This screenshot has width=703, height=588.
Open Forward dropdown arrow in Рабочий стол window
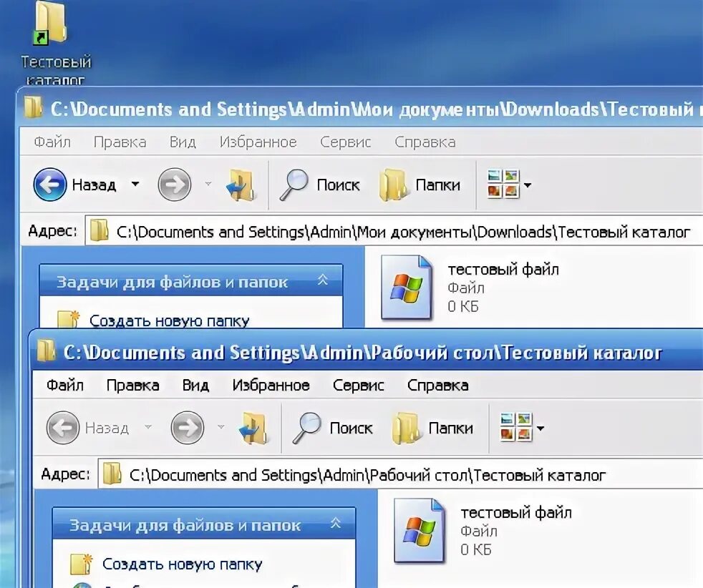(x=221, y=427)
